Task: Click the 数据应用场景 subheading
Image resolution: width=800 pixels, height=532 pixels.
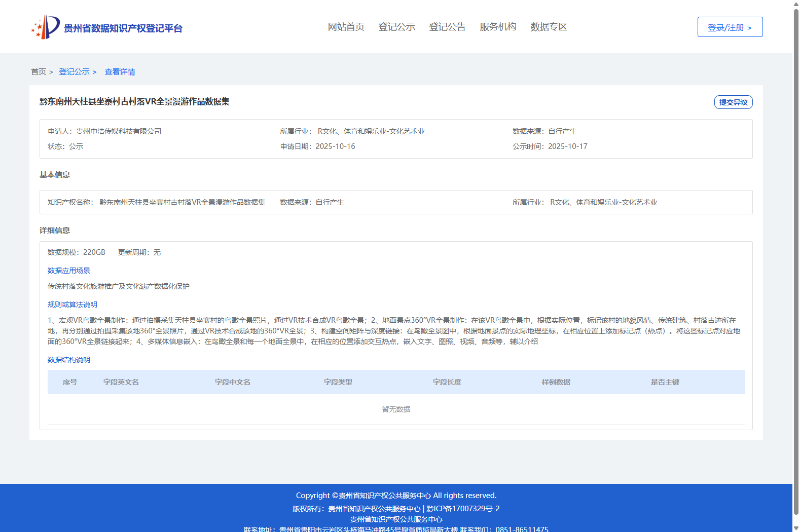Action: pos(69,271)
